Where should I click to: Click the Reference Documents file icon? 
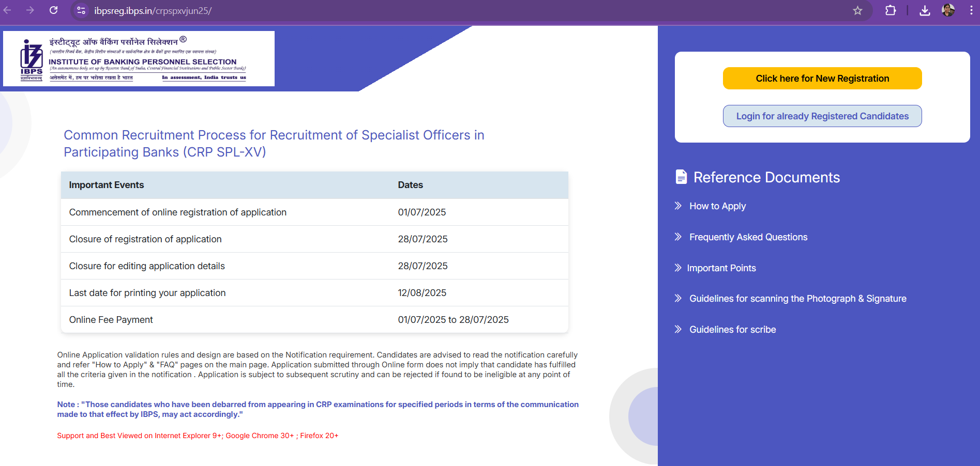[681, 177]
